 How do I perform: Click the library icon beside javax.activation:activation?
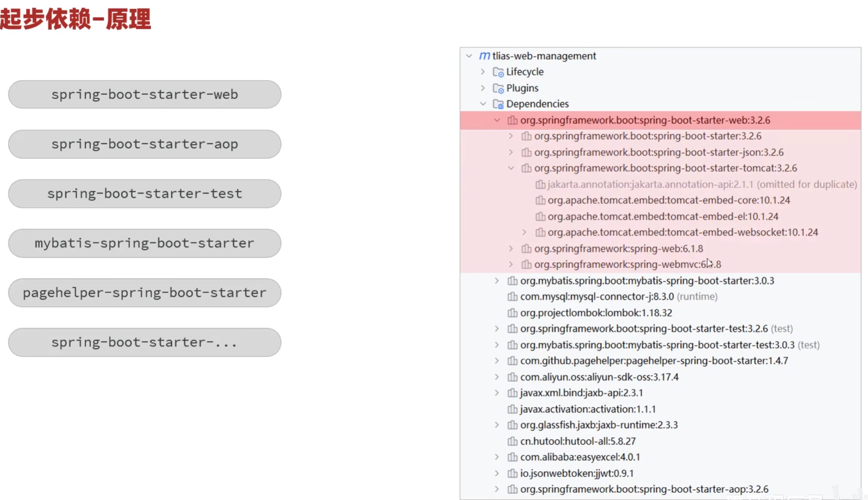point(512,409)
